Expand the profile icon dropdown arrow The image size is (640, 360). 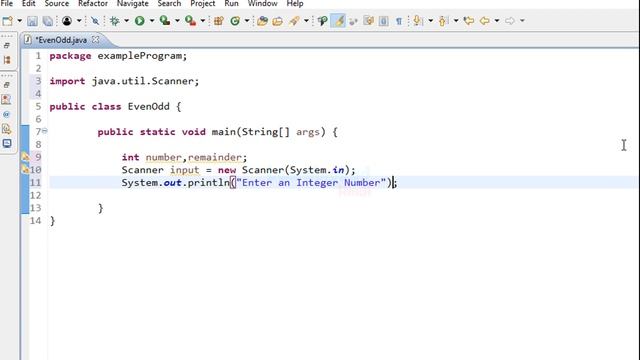click(x=79, y=21)
